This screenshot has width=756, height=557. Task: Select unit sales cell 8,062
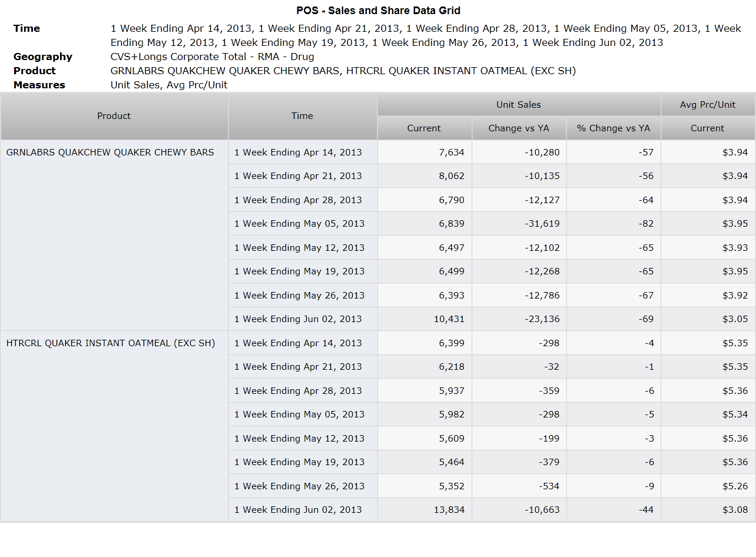[x=425, y=175]
